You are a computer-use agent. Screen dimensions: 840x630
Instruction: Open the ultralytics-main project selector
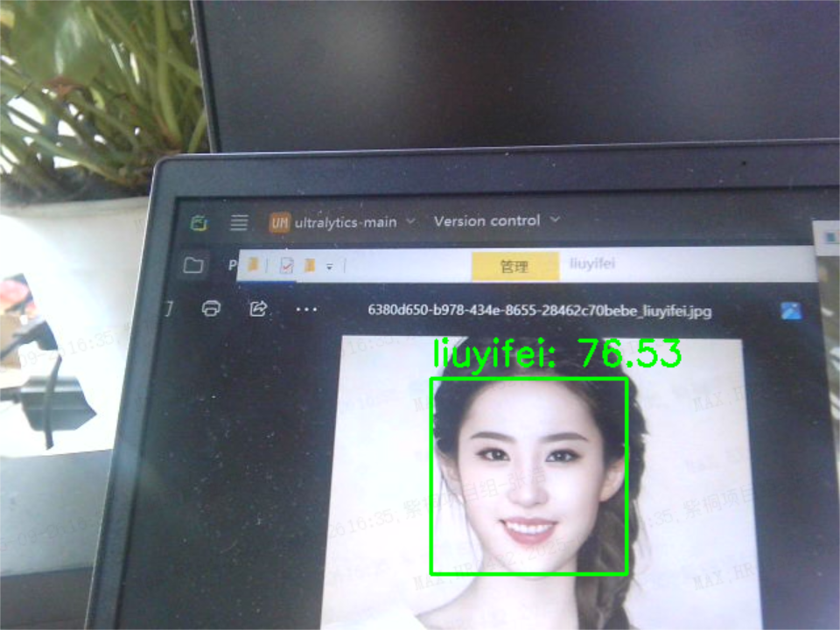point(342,221)
